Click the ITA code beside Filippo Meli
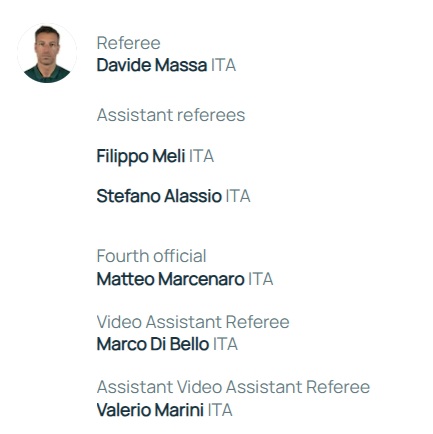This screenshot has width=433, height=434. (x=201, y=156)
